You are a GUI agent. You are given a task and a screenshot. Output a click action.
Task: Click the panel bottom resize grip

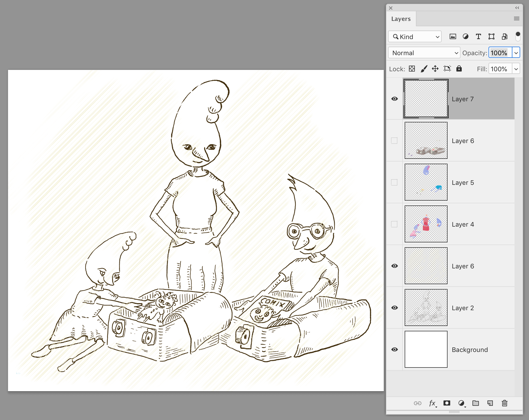tap(454, 412)
